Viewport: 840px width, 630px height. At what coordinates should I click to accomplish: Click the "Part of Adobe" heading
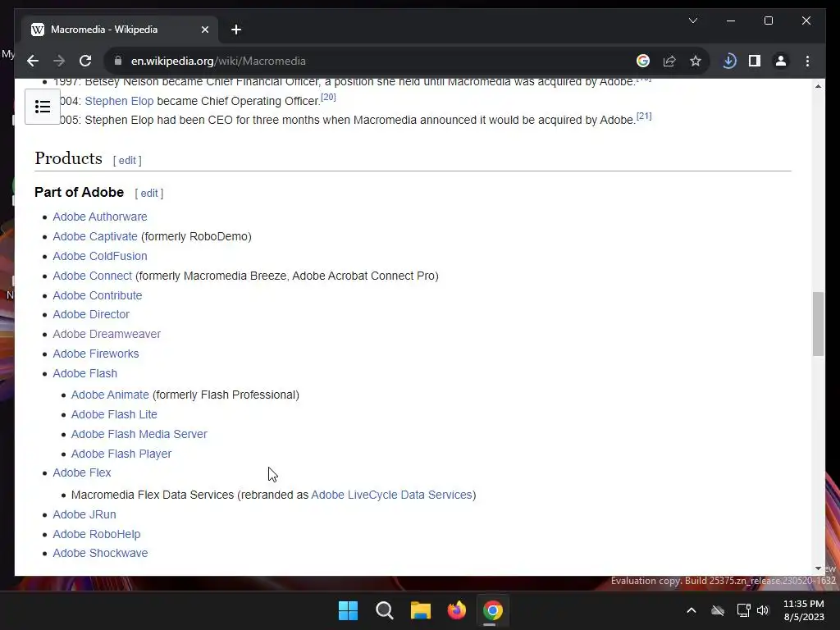coord(79,192)
